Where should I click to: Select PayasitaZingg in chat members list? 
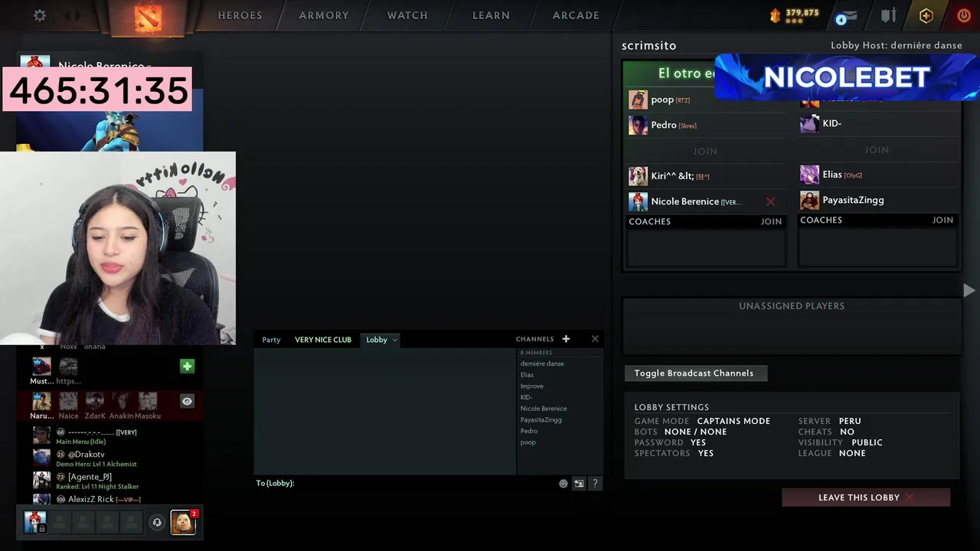[541, 419]
